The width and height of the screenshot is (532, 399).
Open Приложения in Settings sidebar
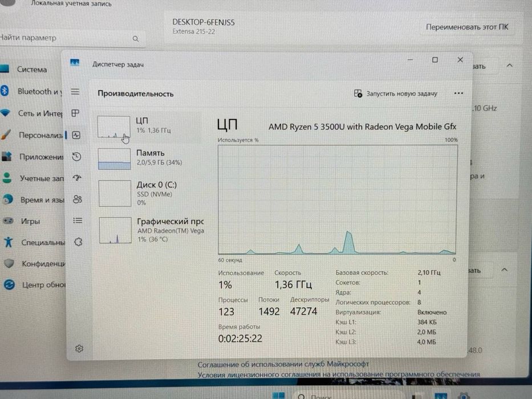pyautogui.click(x=33, y=157)
